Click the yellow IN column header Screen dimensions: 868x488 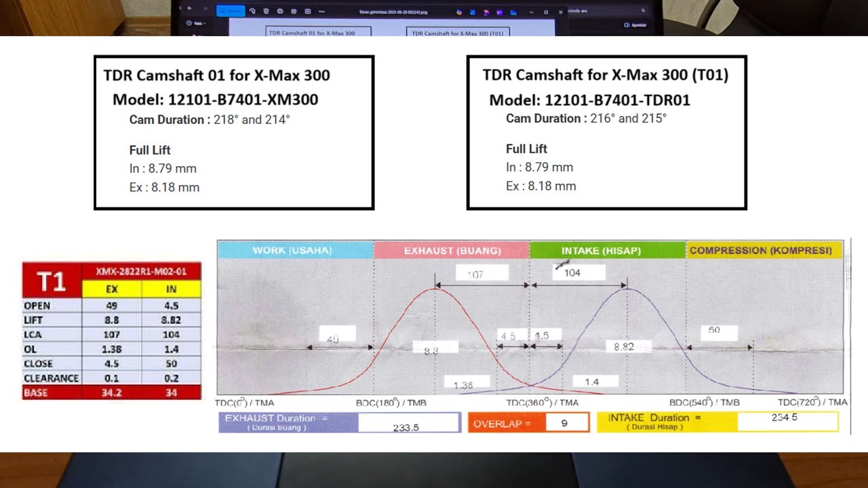tap(172, 289)
